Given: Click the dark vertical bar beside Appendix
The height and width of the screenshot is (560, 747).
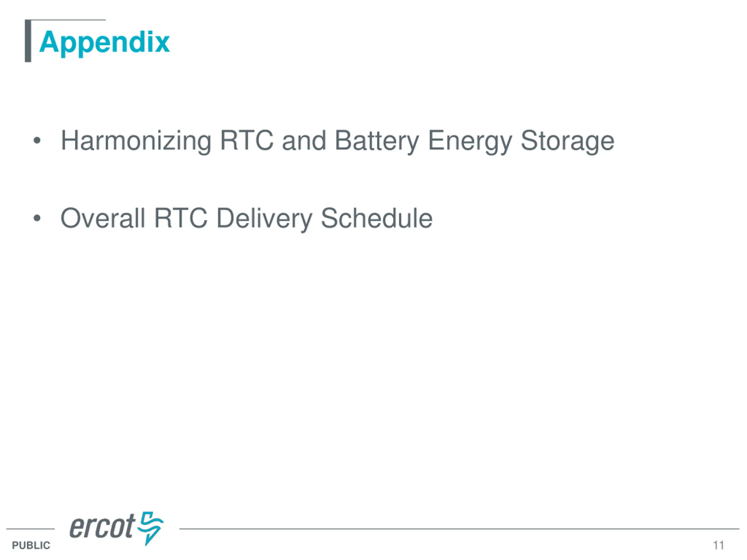Looking at the screenshot, I should click(x=28, y=41).
